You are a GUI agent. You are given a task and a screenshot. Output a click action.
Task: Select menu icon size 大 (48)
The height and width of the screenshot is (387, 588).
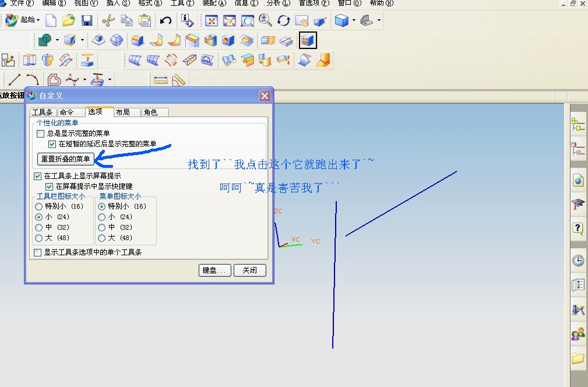(101, 238)
